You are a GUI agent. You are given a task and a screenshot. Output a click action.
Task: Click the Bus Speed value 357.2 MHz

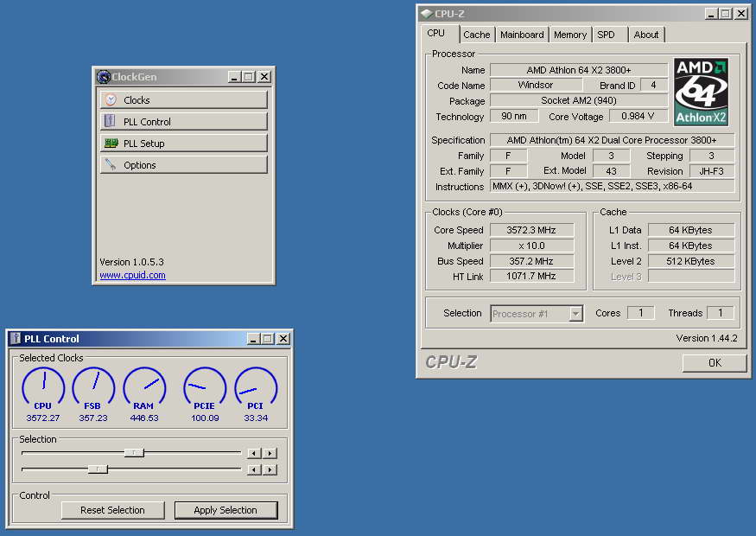532,261
